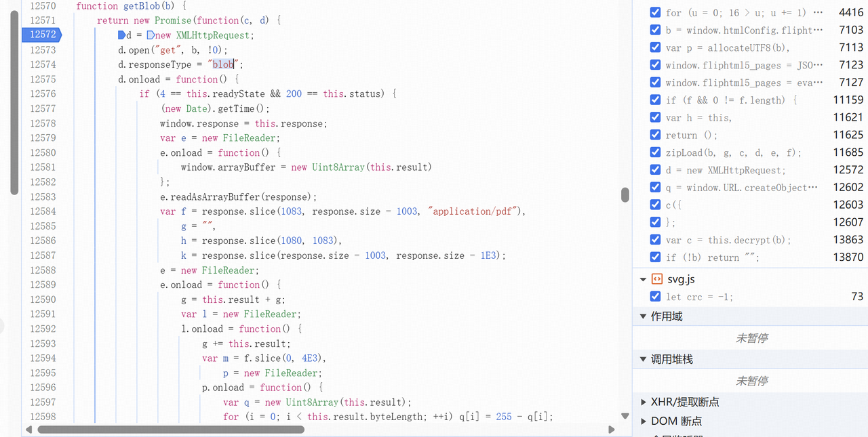Click code editor scrollbar down arrow
Viewport: 868px width, 437px height.
pos(625,416)
